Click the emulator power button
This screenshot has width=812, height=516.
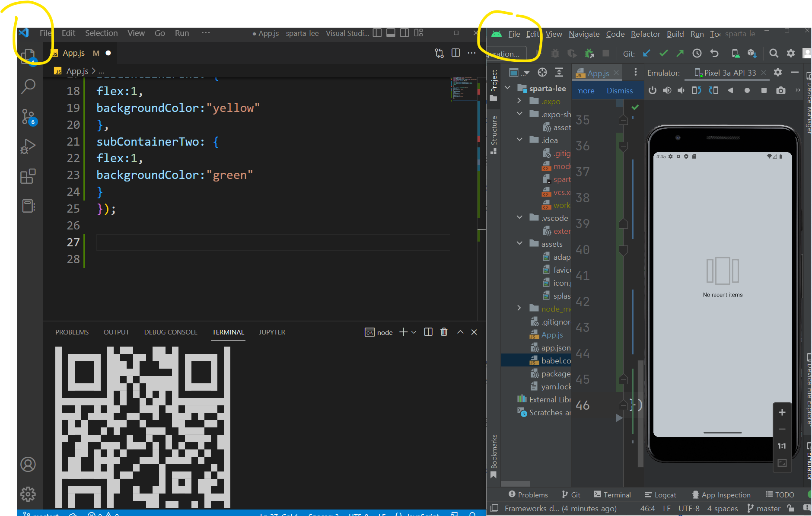pyautogui.click(x=653, y=90)
